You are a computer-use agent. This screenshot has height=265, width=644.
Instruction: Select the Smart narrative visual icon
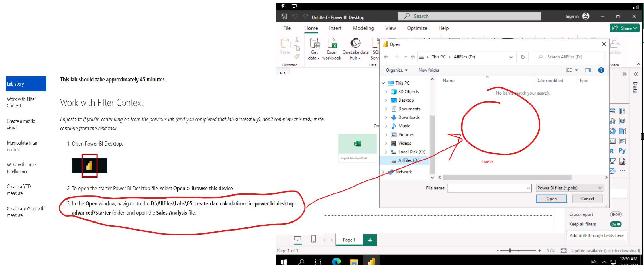[x=622, y=141]
